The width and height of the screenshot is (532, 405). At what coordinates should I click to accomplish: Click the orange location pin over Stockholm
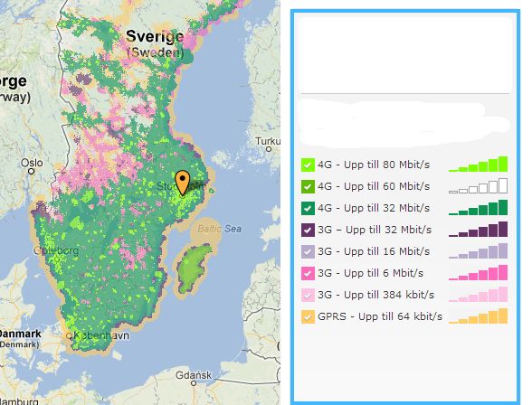point(183,183)
